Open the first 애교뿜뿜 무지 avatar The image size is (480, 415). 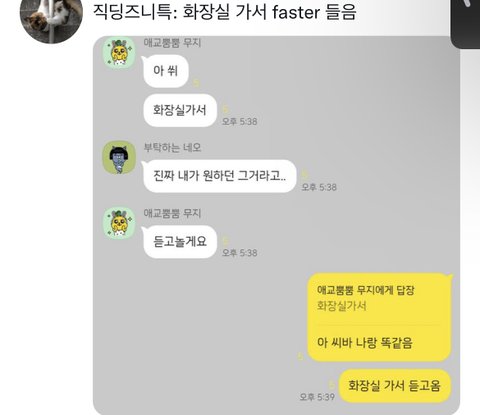coord(119,53)
